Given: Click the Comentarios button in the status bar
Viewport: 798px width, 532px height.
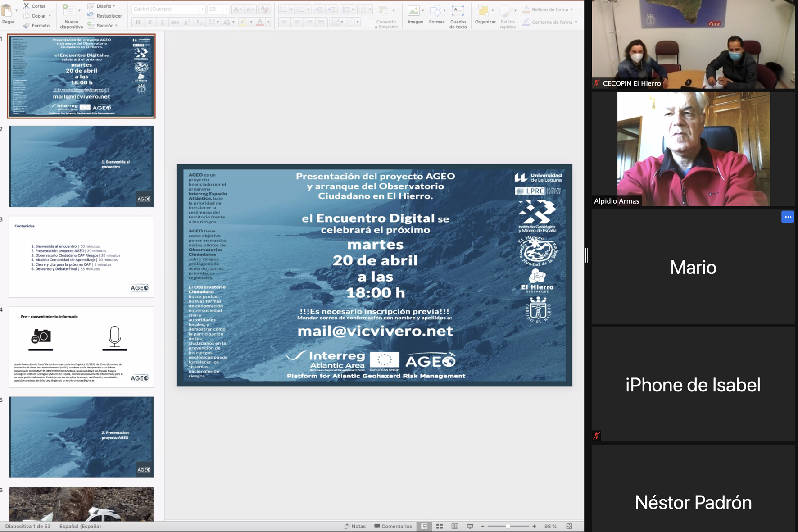Looking at the screenshot, I should 393,526.
